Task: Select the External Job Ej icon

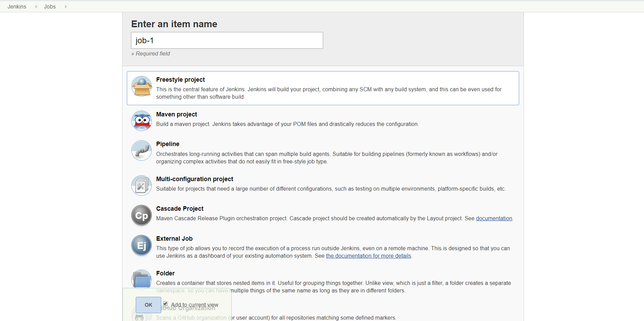Action: tap(142, 245)
